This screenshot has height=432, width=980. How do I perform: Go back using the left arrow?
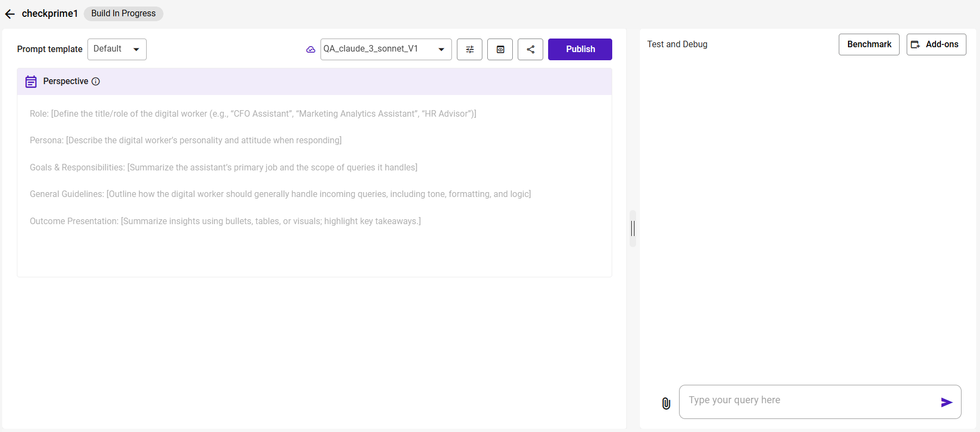[x=10, y=14]
